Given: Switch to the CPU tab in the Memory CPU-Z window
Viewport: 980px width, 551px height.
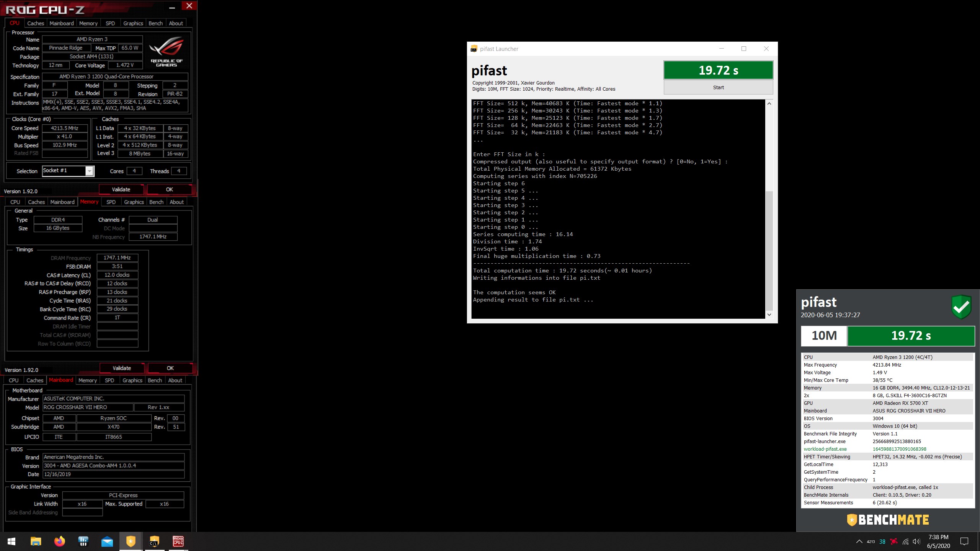Looking at the screenshot, I should click(15, 202).
